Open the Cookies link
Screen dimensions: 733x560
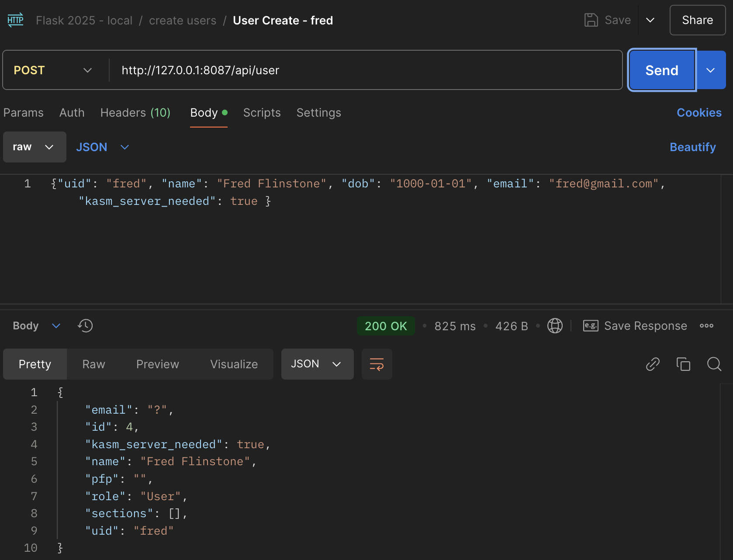[699, 113]
